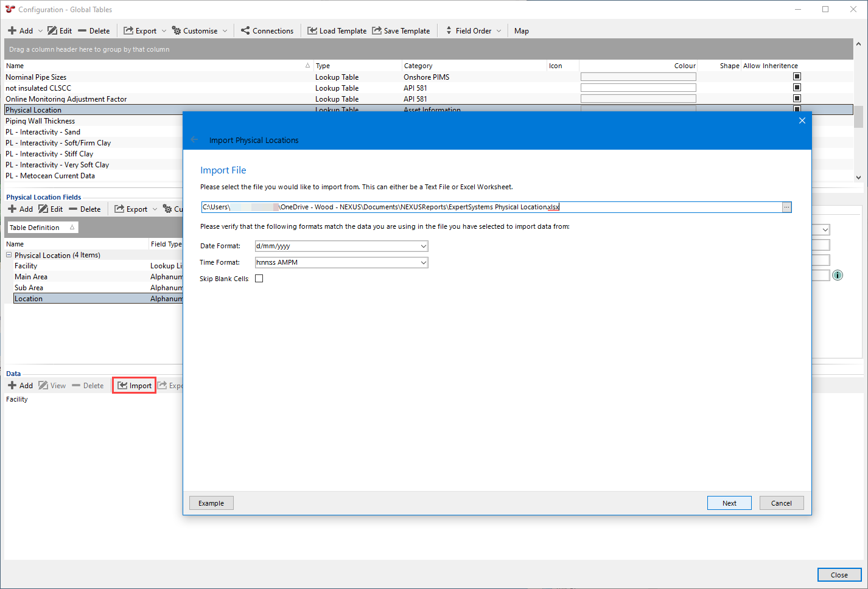Screen dimensions: 868x589
Task: Enable the Skip Blank Cells checkbox
Action: coord(259,279)
